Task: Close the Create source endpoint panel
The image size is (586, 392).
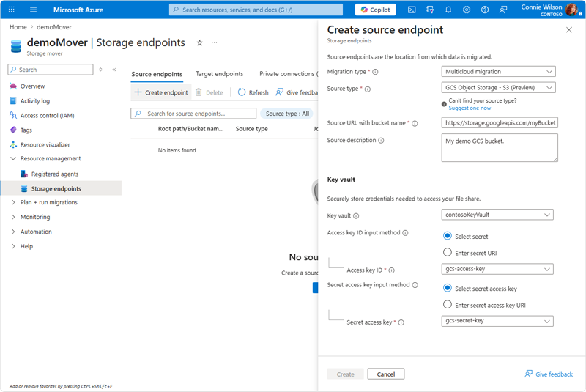Action: pyautogui.click(x=569, y=29)
